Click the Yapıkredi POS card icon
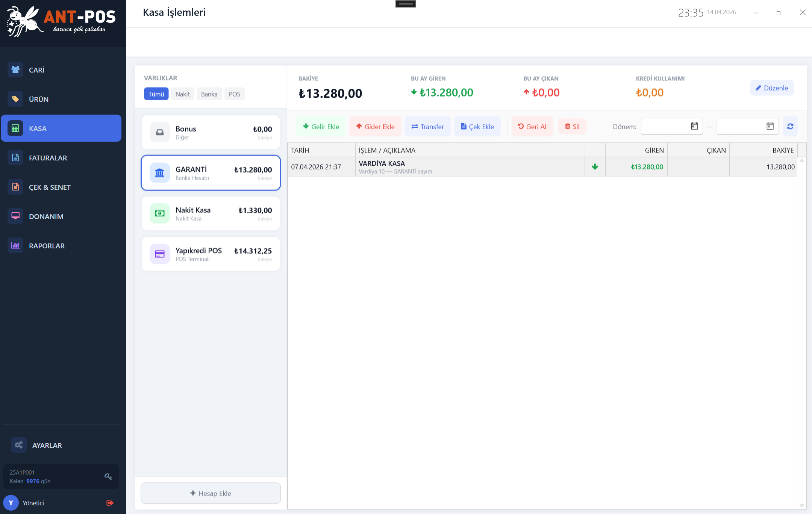The image size is (812, 514). click(x=160, y=254)
